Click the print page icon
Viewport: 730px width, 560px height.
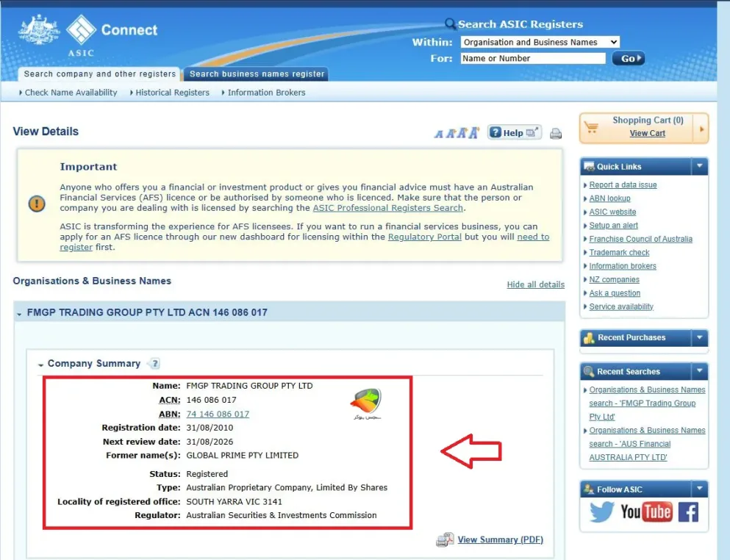556,134
